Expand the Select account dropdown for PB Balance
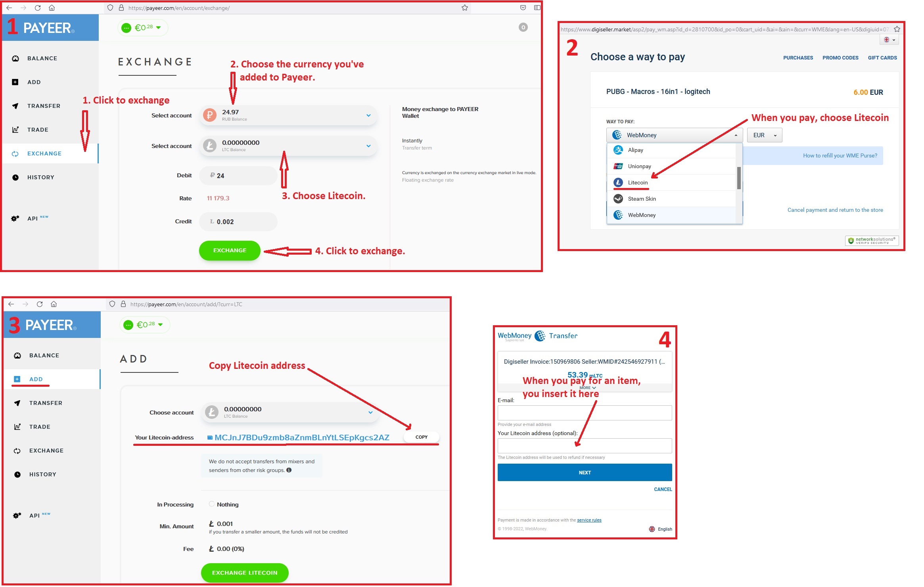 (369, 115)
